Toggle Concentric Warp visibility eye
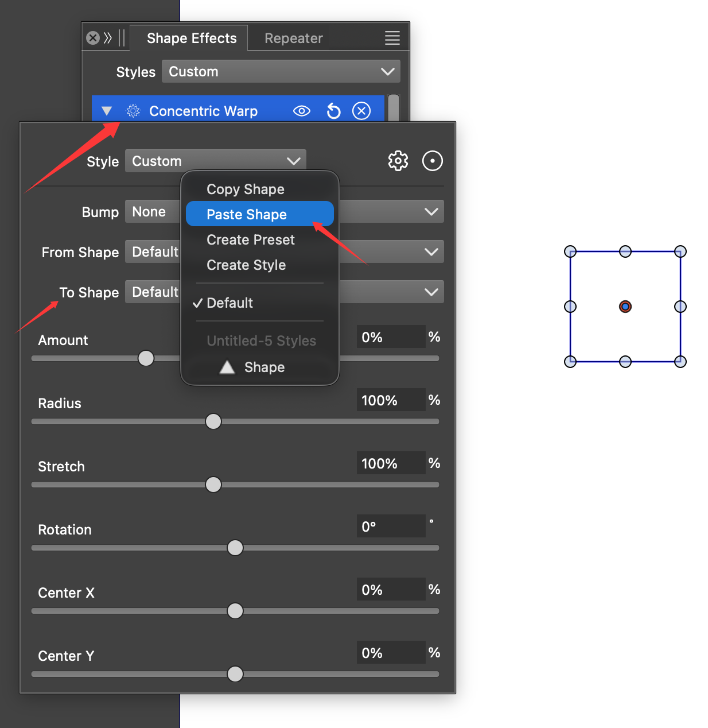 click(x=302, y=111)
